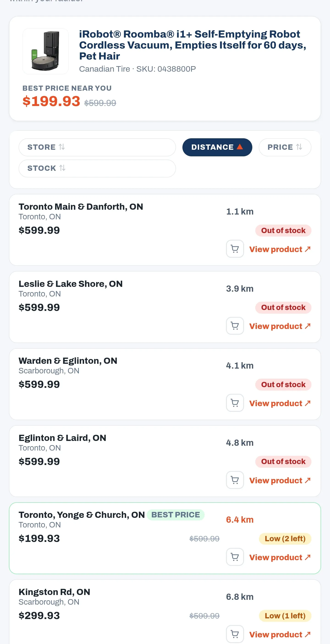This screenshot has height=644, width=330.
Task: Open View product for Yonge & Church
Action: click(x=280, y=557)
